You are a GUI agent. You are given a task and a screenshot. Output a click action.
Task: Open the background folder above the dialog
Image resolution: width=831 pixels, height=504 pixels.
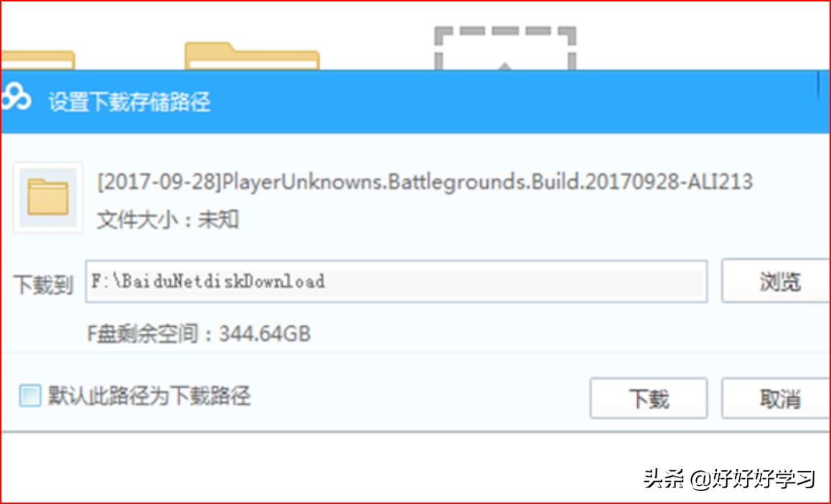click(252, 56)
